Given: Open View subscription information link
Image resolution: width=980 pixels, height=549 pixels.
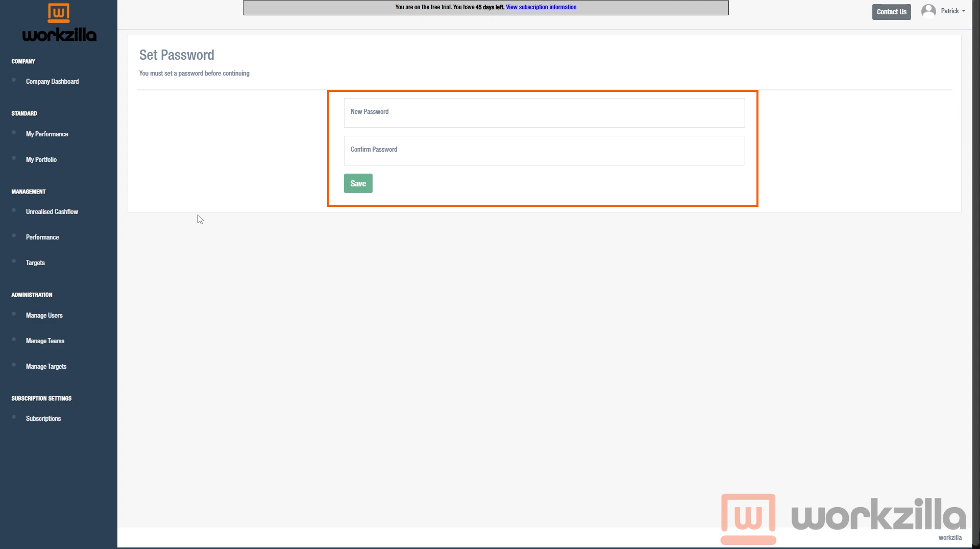Looking at the screenshot, I should 541,7.
